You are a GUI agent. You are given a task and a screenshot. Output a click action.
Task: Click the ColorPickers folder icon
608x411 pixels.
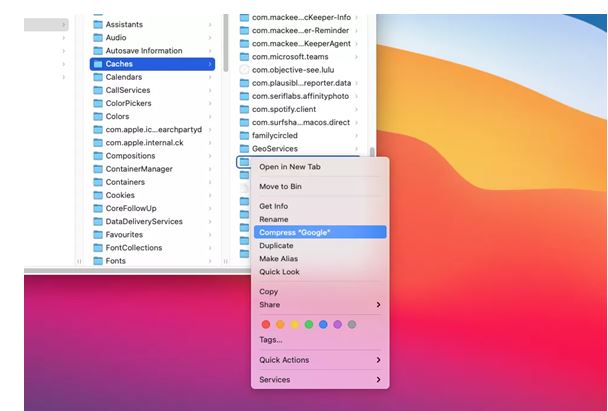pyautogui.click(x=98, y=104)
